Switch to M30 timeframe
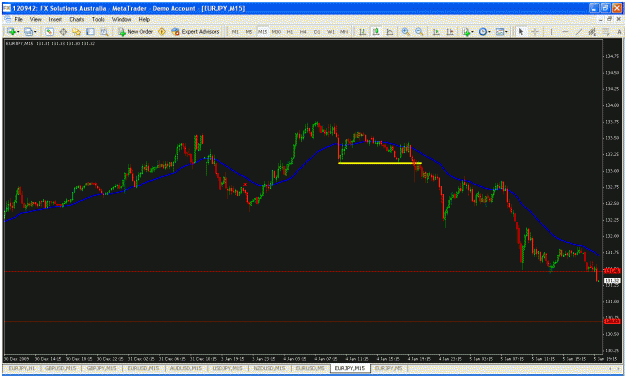 click(276, 32)
